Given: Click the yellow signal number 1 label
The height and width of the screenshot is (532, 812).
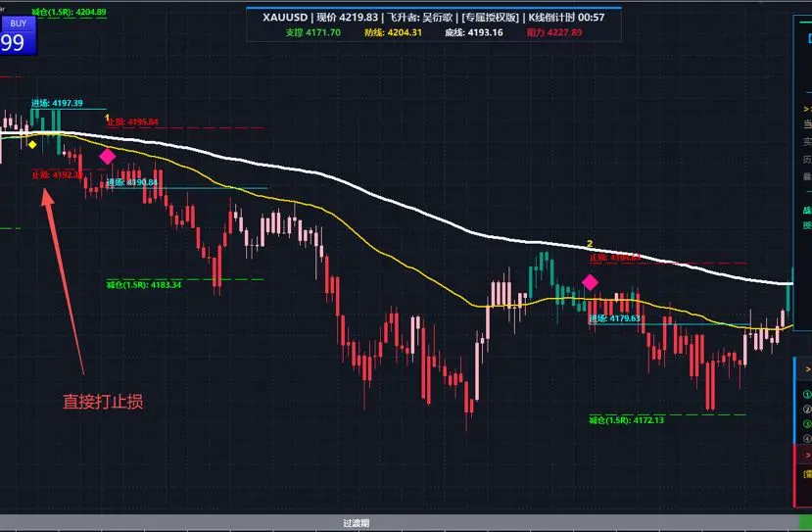Looking at the screenshot, I should [x=107, y=119].
